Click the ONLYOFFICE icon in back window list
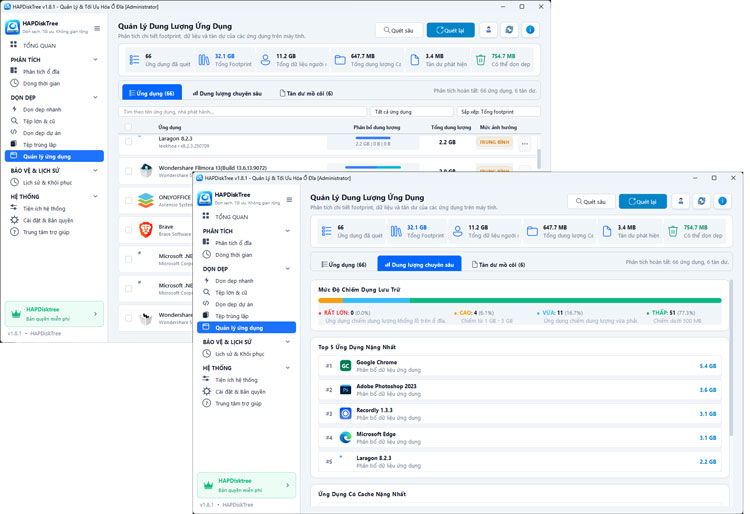 tap(146, 200)
